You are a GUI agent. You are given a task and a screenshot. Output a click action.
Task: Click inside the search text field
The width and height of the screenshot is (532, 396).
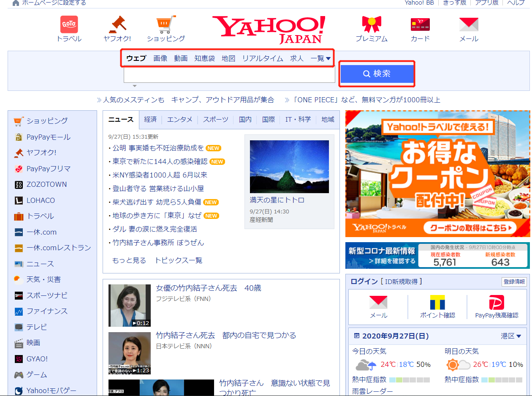click(229, 74)
